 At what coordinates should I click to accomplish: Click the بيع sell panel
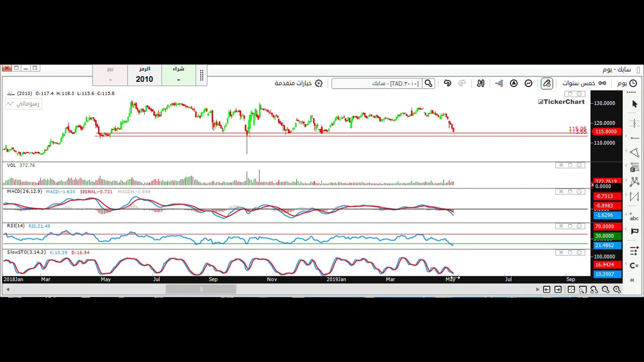coord(110,75)
